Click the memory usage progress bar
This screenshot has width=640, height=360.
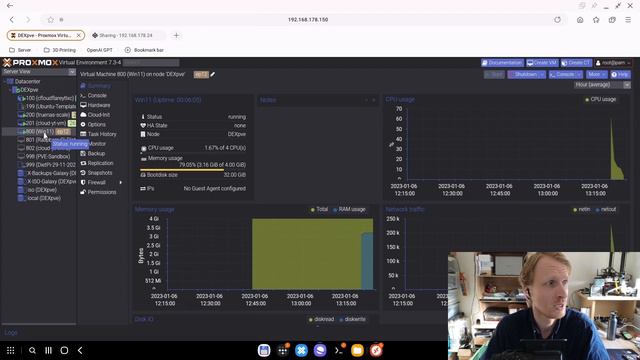pos(193,170)
